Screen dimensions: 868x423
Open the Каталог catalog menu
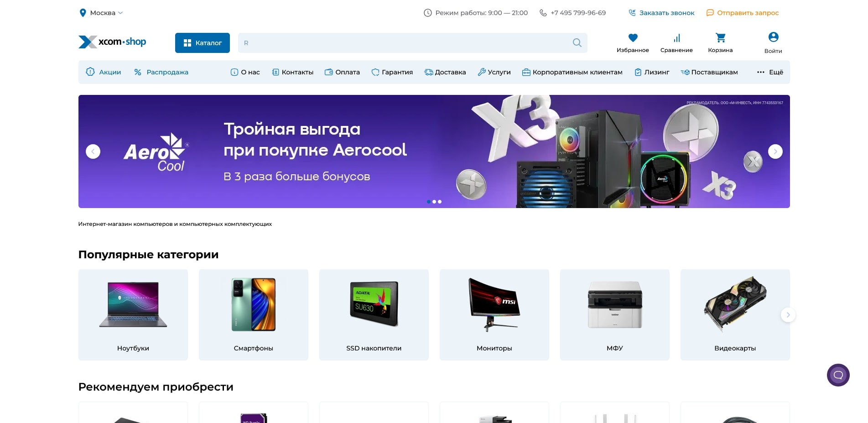(202, 43)
